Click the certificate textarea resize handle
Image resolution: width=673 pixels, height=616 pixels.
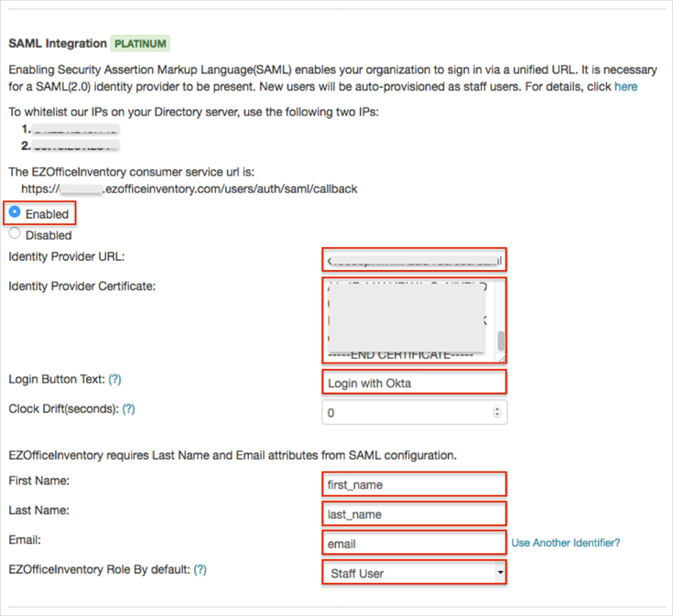point(502,359)
